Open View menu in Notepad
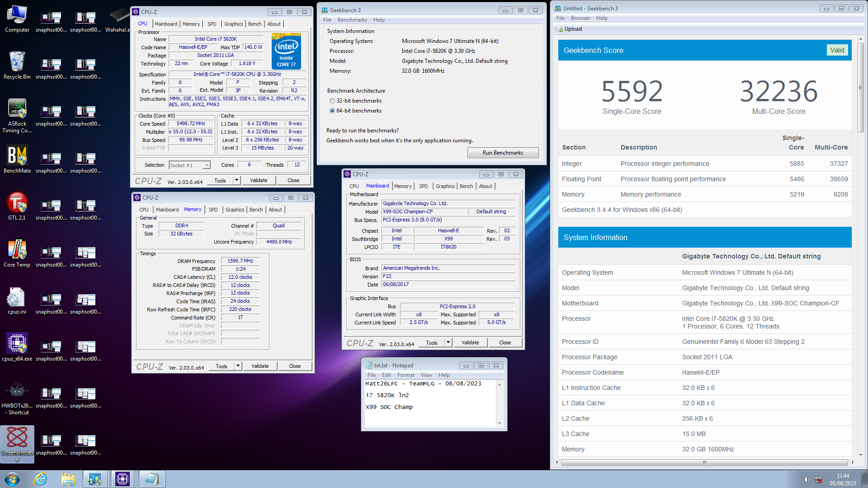The image size is (868, 488). click(426, 375)
